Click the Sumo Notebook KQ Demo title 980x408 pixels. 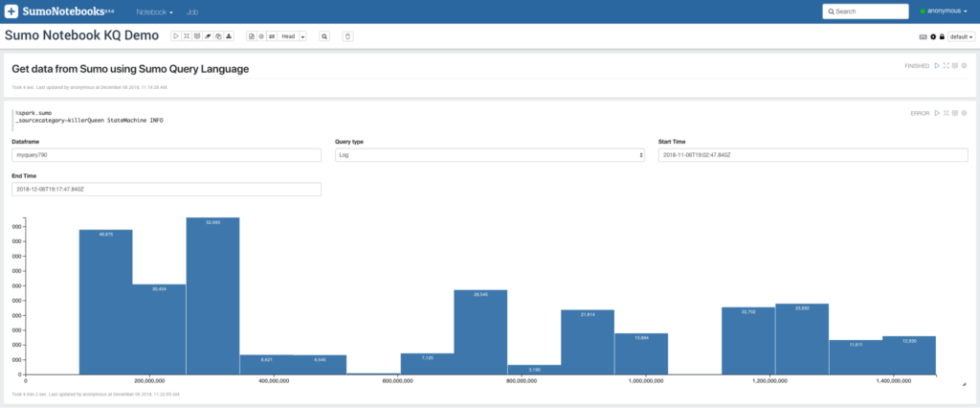[x=82, y=35]
